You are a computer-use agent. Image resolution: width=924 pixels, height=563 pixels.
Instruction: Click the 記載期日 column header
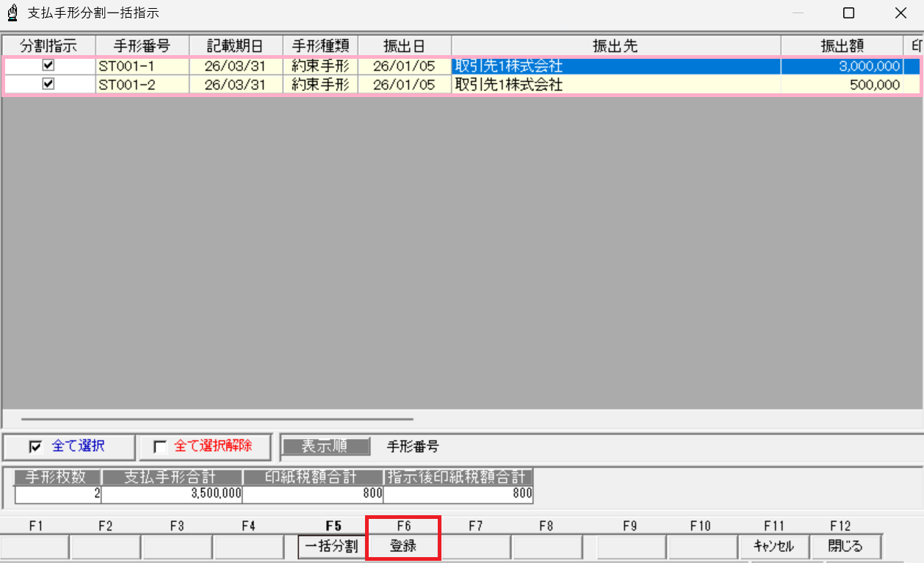coord(236,45)
